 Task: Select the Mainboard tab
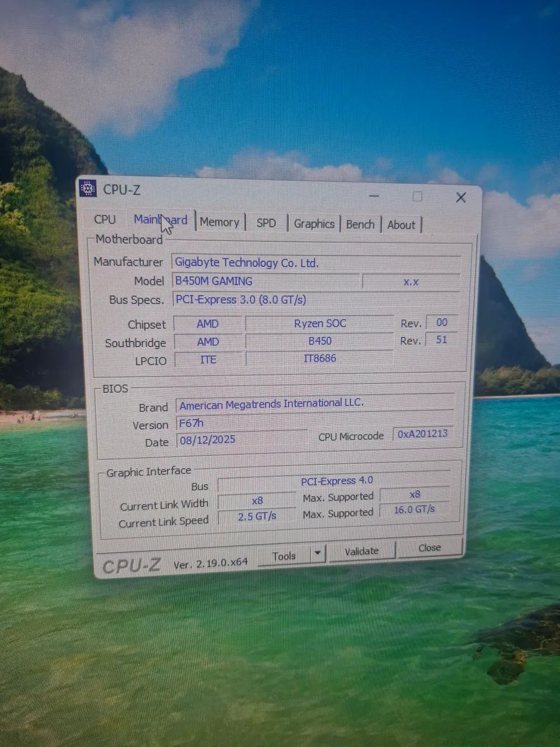(160, 220)
